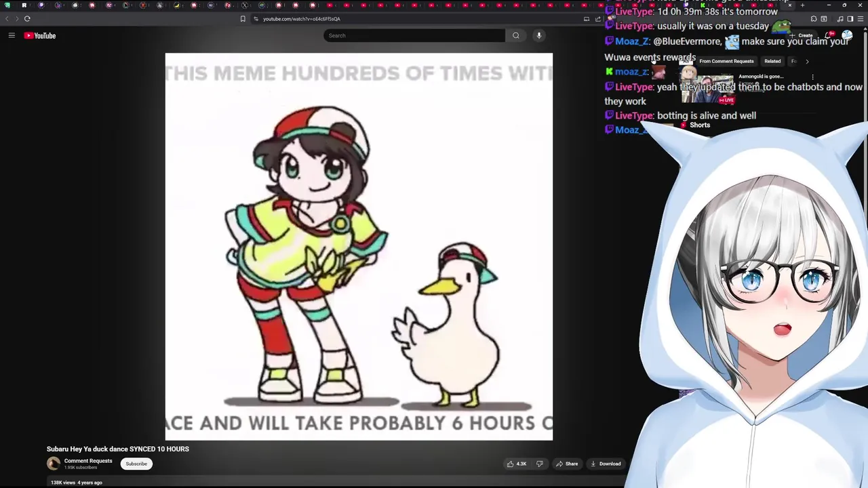Open browser media control music icon
The height and width of the screenshot is (488, 868).
click(x=840, y=19)
